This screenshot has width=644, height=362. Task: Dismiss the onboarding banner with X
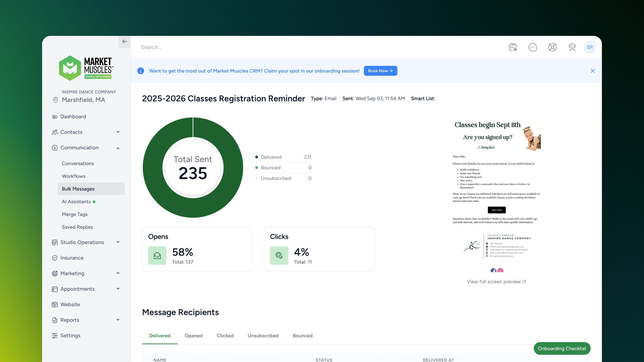point(593,71)
